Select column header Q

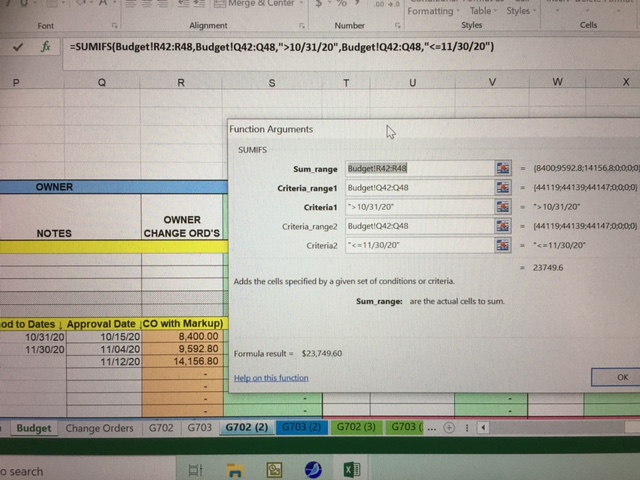(x=102, y=82)
